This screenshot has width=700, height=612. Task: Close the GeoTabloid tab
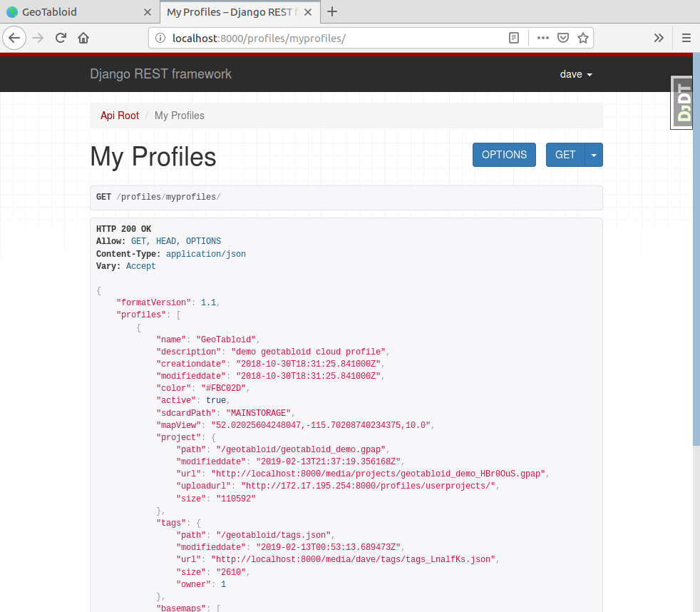coord(148,12)
